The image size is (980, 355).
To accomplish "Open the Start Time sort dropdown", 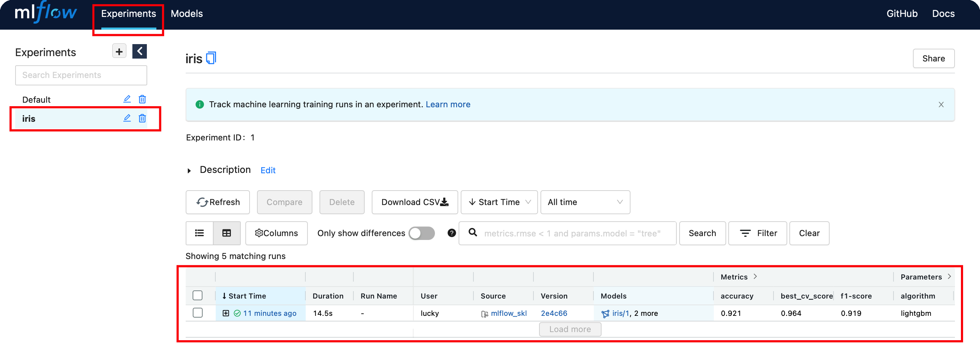I will pyautogui.click(x=499, y=202).
